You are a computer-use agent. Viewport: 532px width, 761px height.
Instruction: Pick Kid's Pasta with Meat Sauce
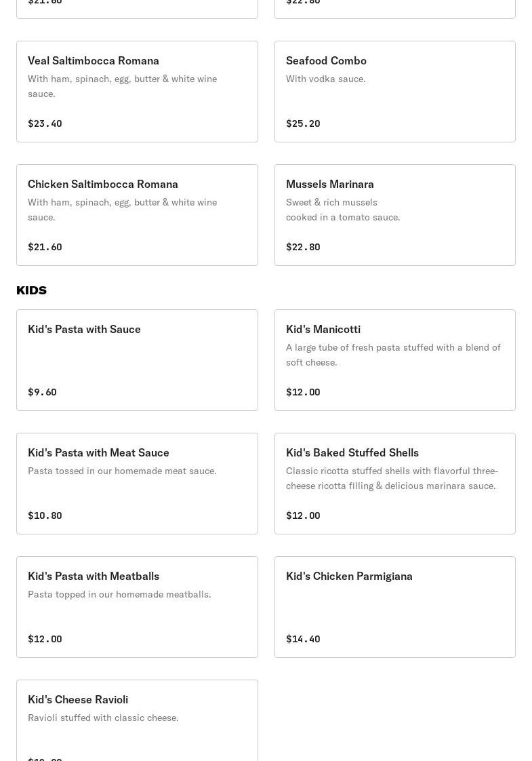137,484
